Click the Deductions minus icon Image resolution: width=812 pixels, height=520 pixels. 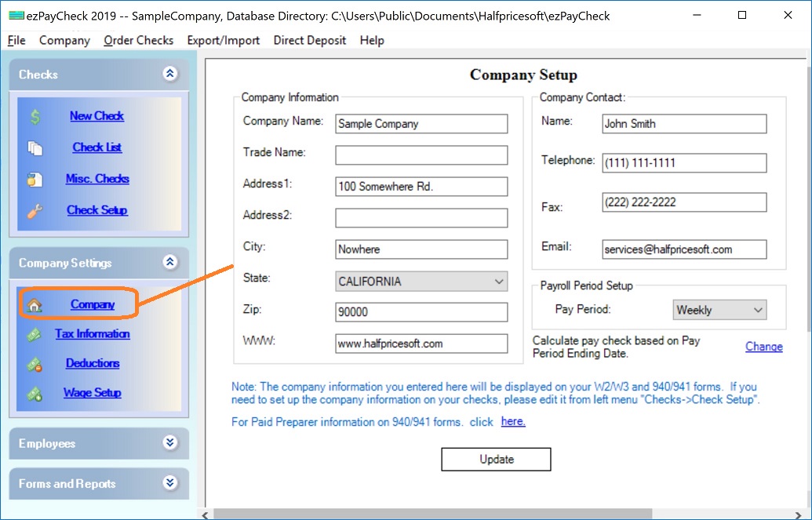pyautogui.click(x=35, y=364)
